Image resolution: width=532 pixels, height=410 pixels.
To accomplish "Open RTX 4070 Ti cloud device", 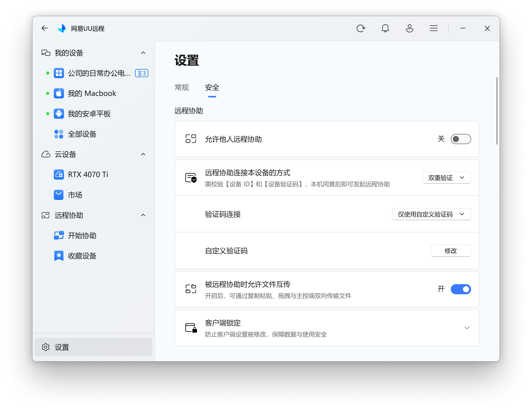I will tap(93, 175).
